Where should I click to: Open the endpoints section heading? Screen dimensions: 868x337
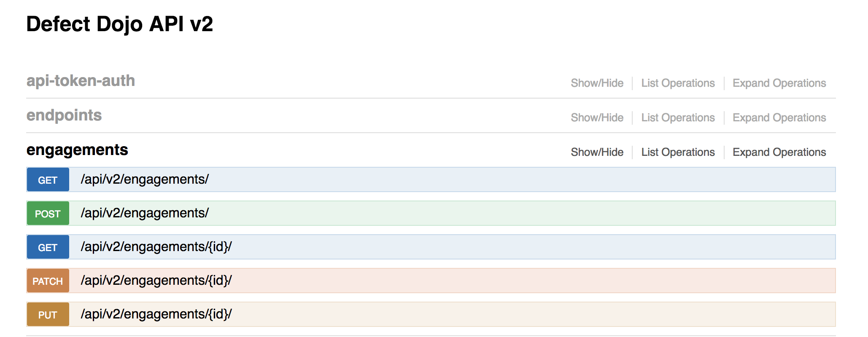pos(64,115)
